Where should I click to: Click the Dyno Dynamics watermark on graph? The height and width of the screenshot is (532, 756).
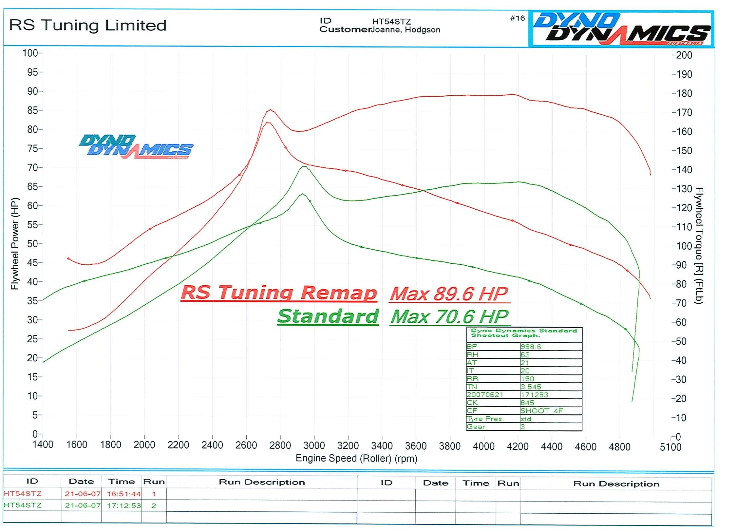pyautogui.click(x=136, y=147)
